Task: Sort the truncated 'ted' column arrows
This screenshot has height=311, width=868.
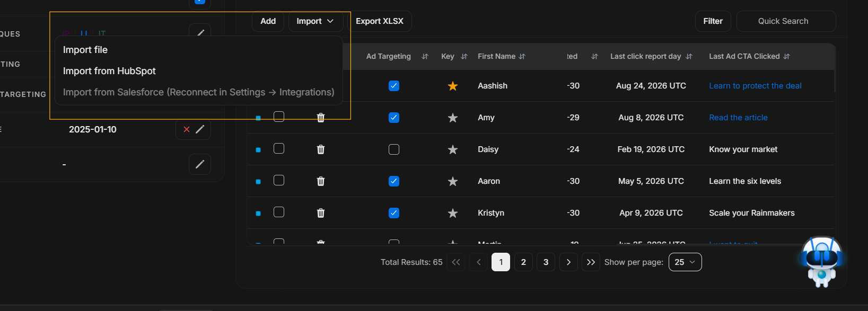Action: pyautogui.click(x=594, y=56)
